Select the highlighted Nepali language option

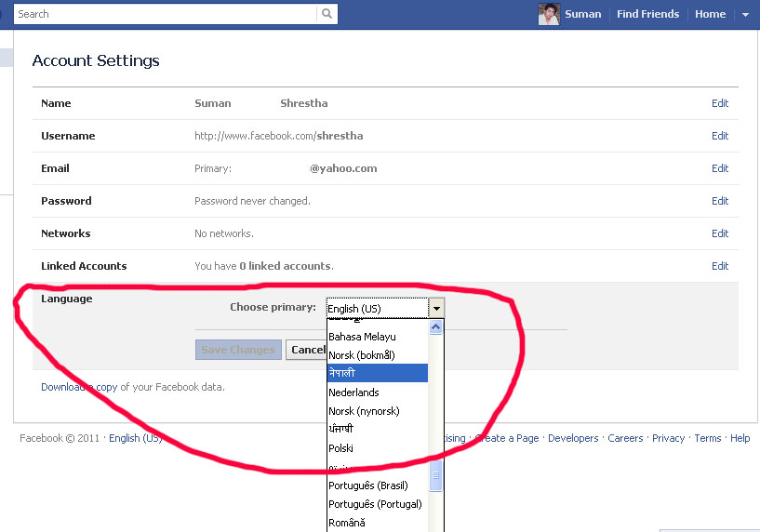377,373
